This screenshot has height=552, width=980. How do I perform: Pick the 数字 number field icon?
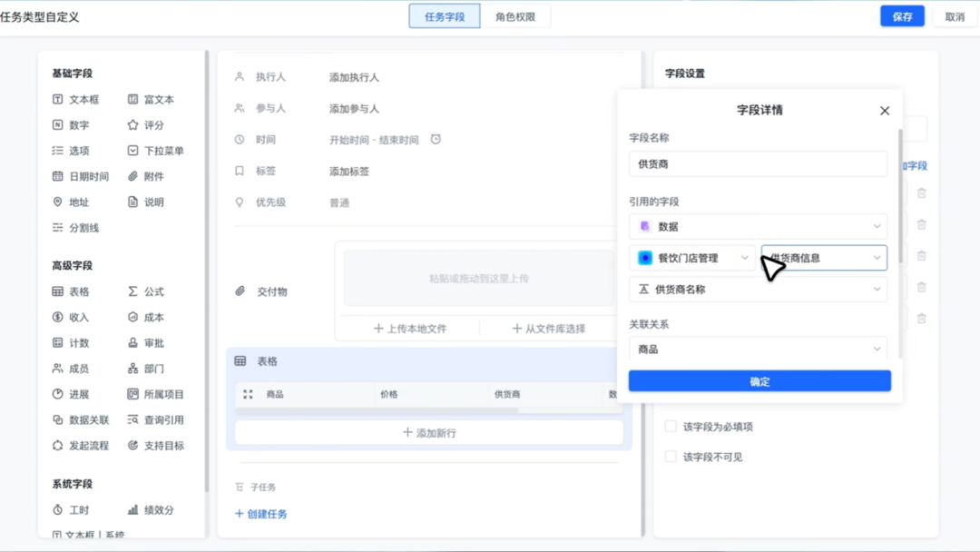57,125
